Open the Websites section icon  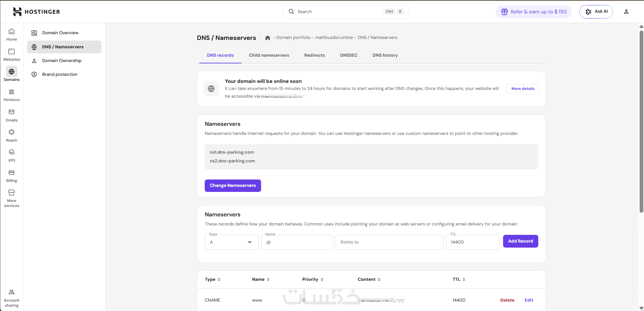coord(11,55)
